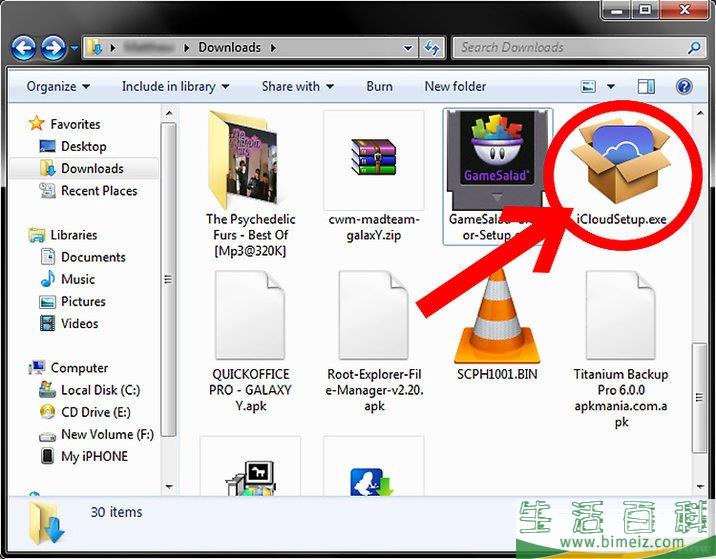Click navigation pane scrollbar down arrow
This screenshot has width=716, height=559.
click(x=169, y=487)
